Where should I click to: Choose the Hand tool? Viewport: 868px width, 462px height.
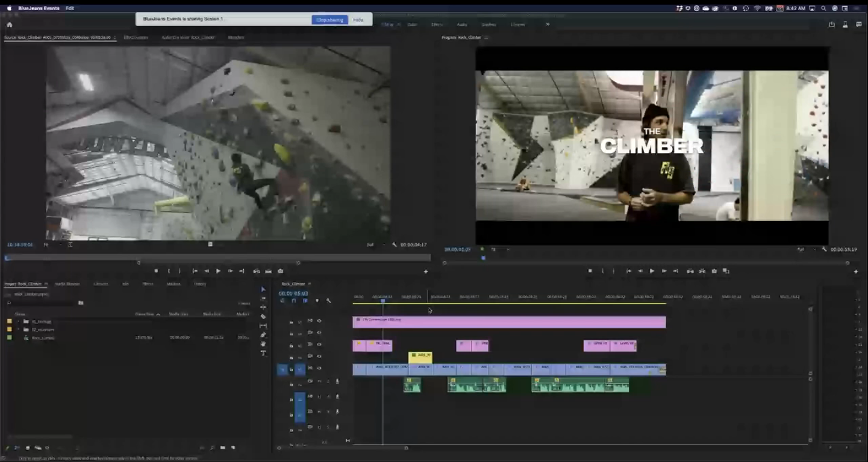263,344
